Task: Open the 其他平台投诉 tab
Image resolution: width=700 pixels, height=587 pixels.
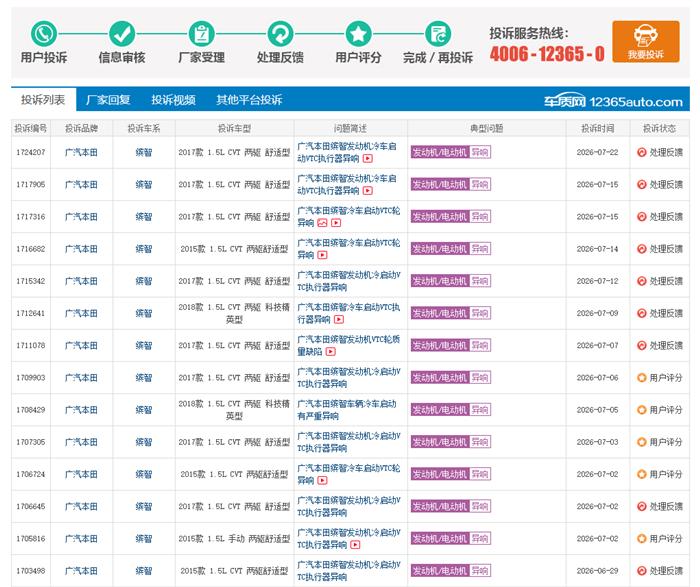Action: [249, 100]
